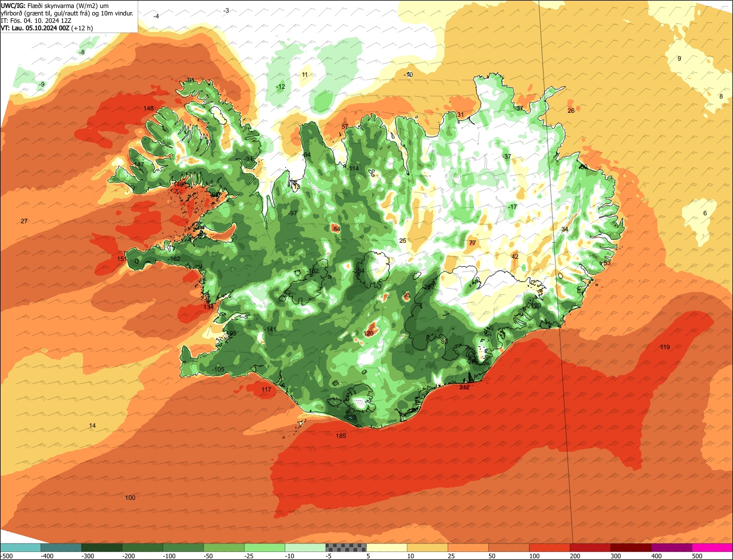Select the map value '84' on the red spot
The image size is (733, 560).
point(336,230)
